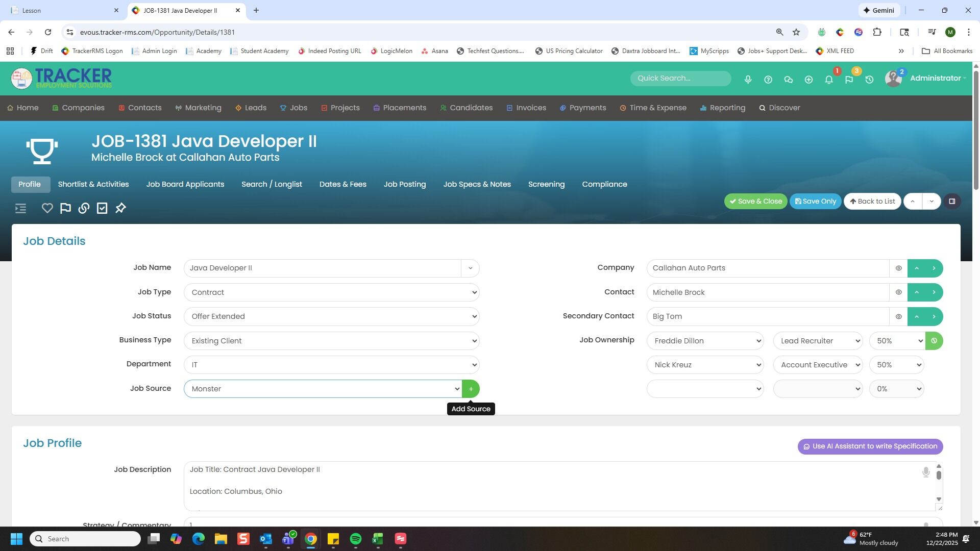Click the Job Description scrollbar
This screenshot has width=980, height=551.
coord(939,475)
